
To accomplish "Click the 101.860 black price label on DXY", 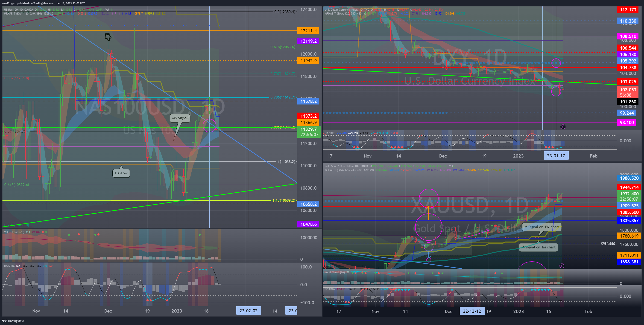I will (x=628, y=102).
